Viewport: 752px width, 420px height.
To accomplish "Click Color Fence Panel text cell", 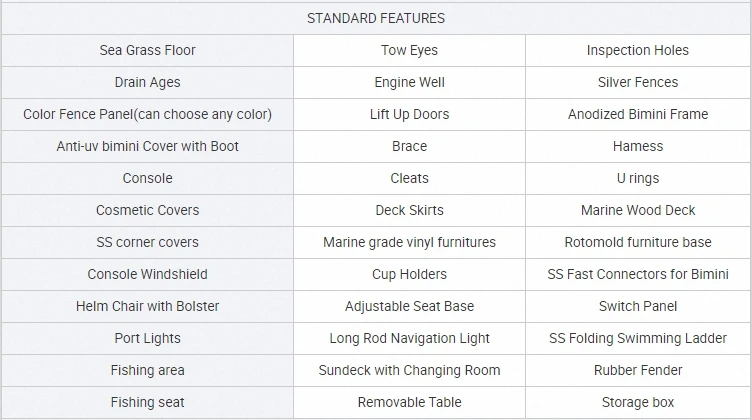I will [x=147, y=114].
